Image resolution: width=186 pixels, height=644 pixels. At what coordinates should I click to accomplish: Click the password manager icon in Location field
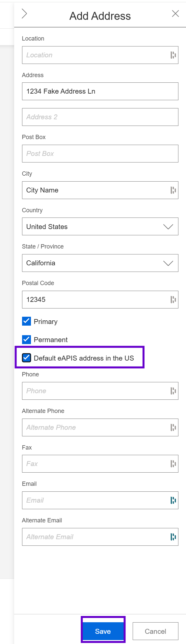coord(173,55)
